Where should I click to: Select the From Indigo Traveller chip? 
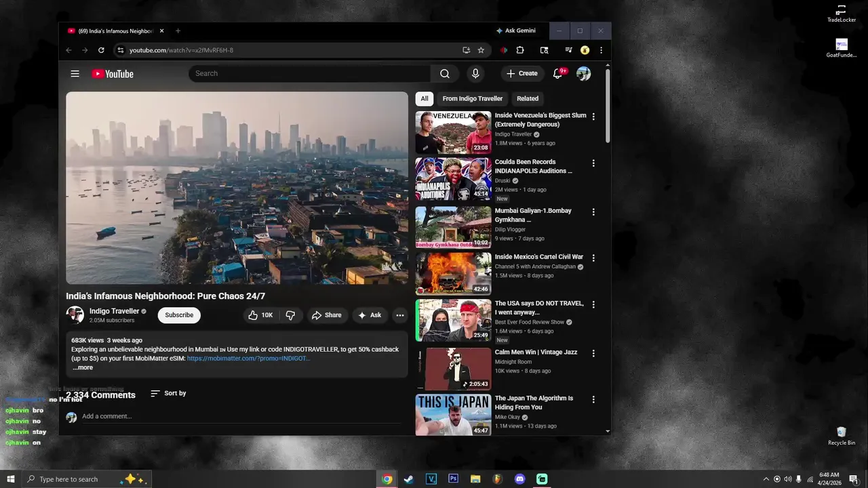point(473,98)
